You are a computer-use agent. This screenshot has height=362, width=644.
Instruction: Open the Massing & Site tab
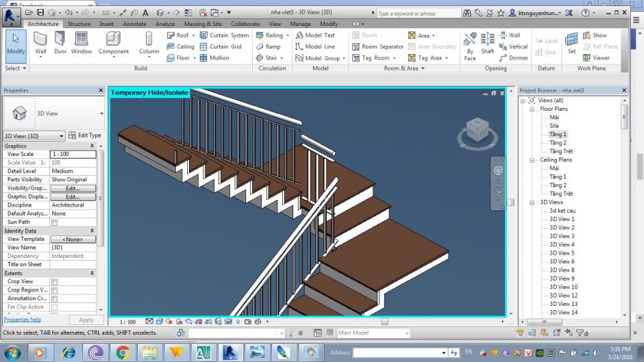(203, 24)
